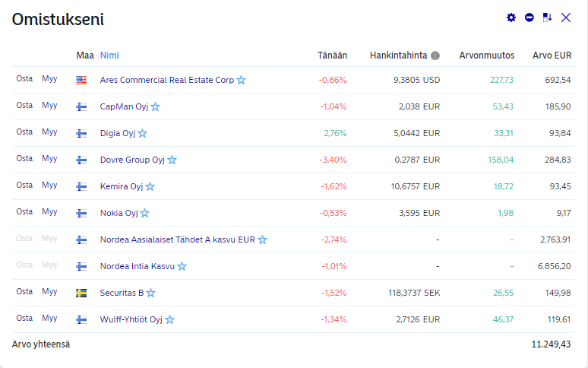Click the star next to CapMan Oyj
Viewport: 588px width, 368px height.
(155, 107)
